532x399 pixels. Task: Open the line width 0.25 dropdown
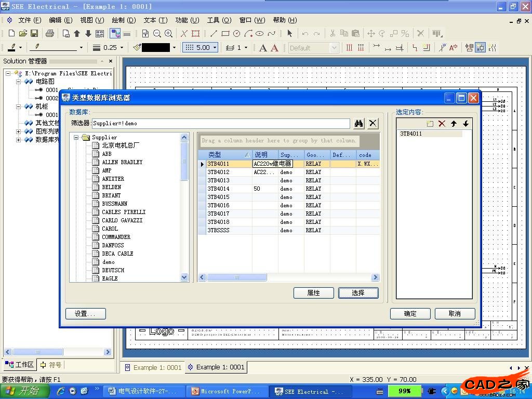pos(122,47)
